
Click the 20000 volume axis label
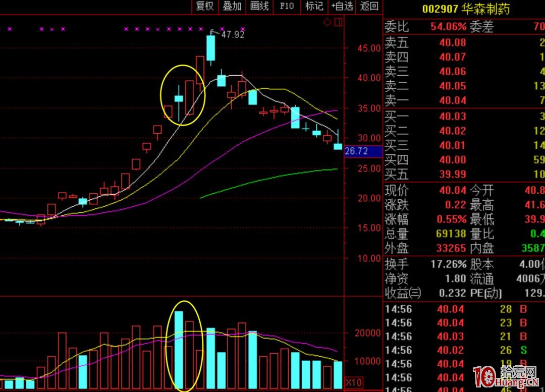[x=368, y=333]
